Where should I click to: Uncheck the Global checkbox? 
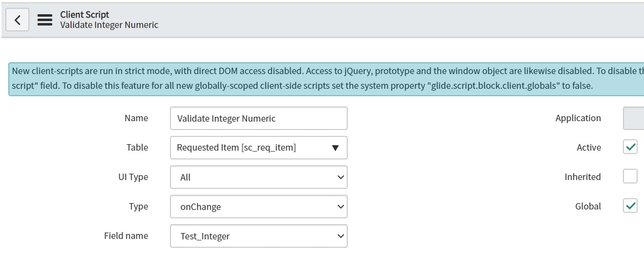click(x=630, y=206)
